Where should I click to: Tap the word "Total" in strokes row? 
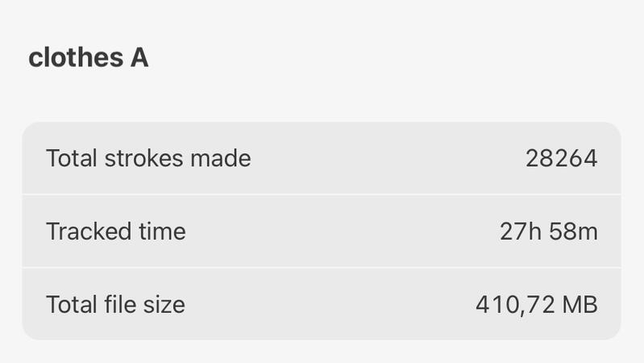pos(73,158)
